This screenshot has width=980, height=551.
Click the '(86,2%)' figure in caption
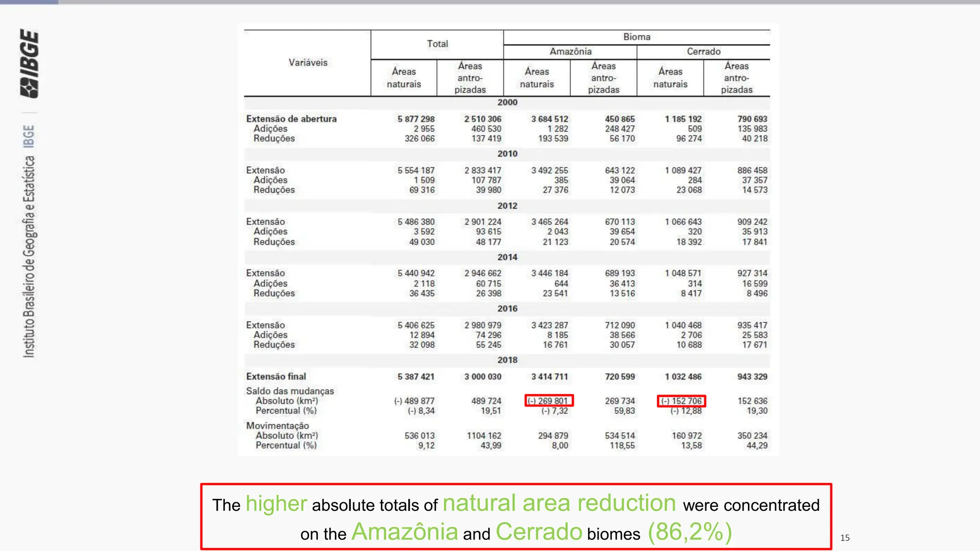point(690,532)
